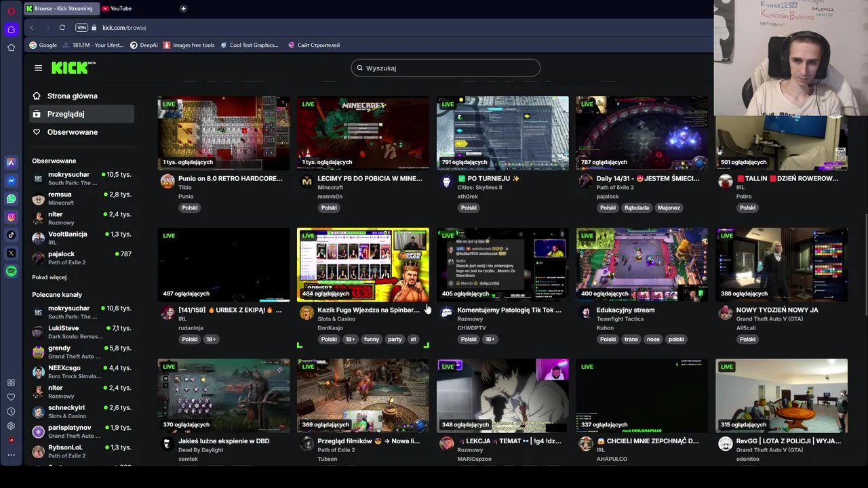This screenshot has height=488, width=868.
Task: Open sidebar three-dots more options
Action: click(x=11, y=455)
